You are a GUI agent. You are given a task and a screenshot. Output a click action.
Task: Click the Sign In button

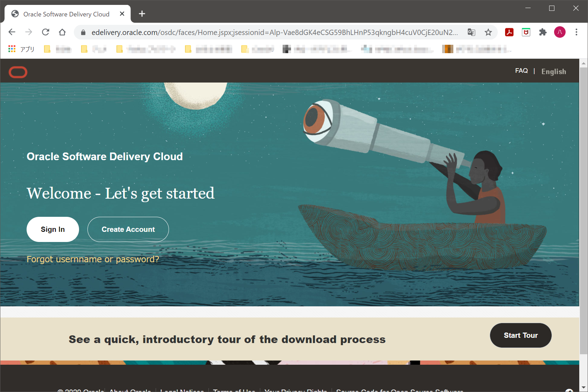(x=53, y=229)
